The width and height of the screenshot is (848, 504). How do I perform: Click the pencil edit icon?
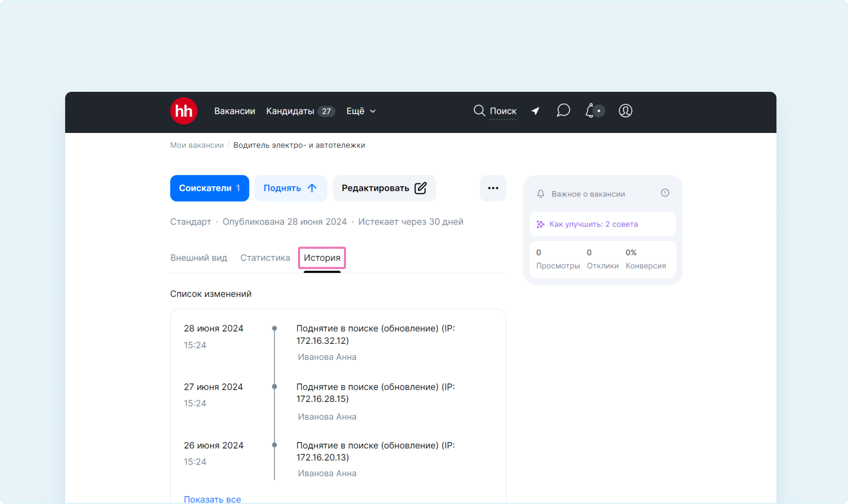coord(421,188)
